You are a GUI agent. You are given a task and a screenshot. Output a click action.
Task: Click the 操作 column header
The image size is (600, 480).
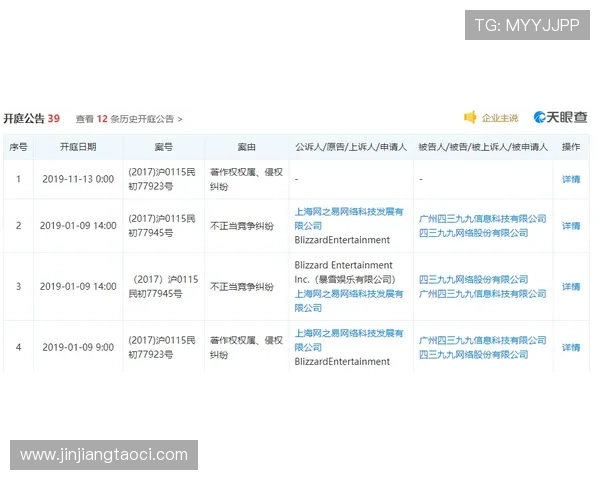(571, 147)
